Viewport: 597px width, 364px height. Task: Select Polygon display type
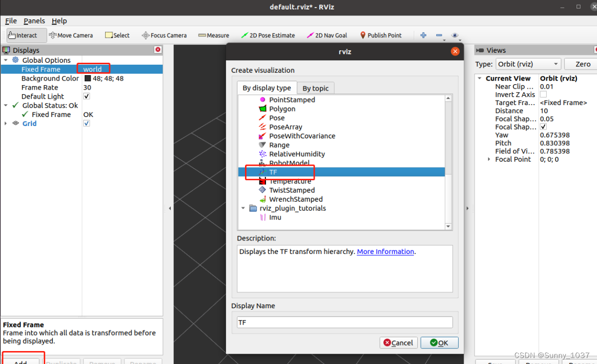point(282,109)
